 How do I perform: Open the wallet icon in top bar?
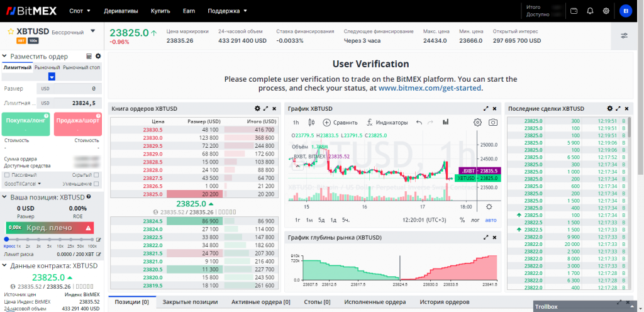[574, 11]
